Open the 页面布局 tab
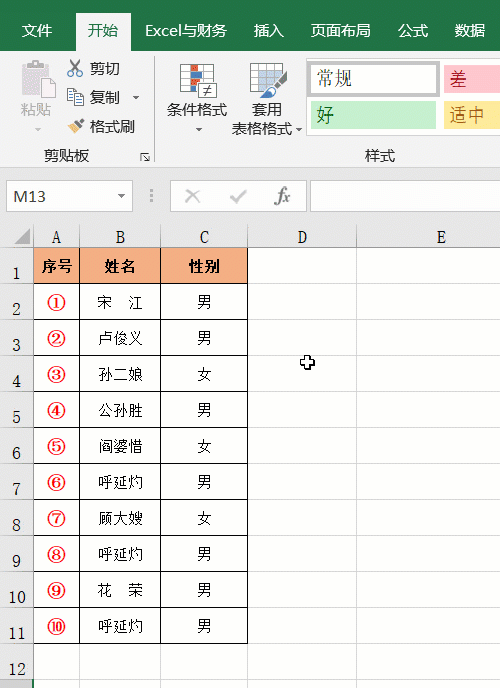The image size is (500, 688). (x=340, y=31)
